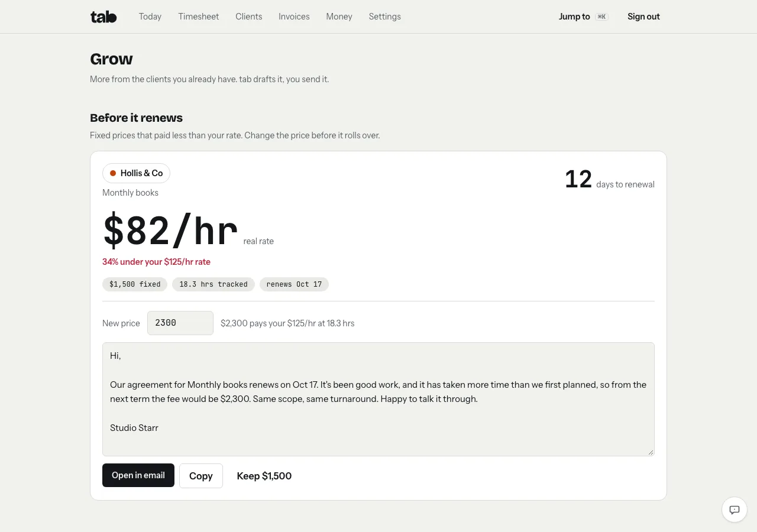The width and height of the screenshot is (757, 532).
Task: Click the "34% under your $125/hr rate" text
Action: [156, 262]
